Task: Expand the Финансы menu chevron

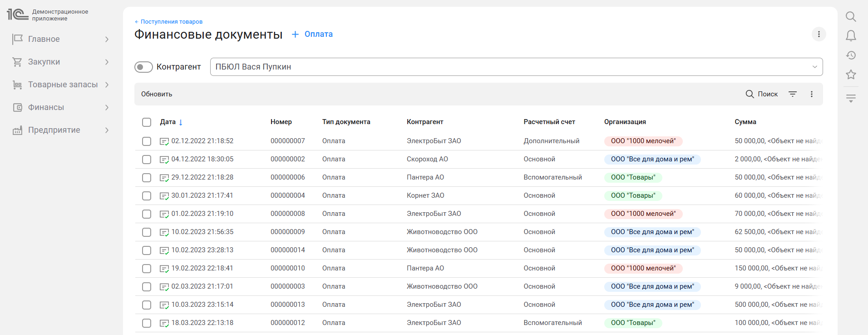Action: [x=107, y=107]
